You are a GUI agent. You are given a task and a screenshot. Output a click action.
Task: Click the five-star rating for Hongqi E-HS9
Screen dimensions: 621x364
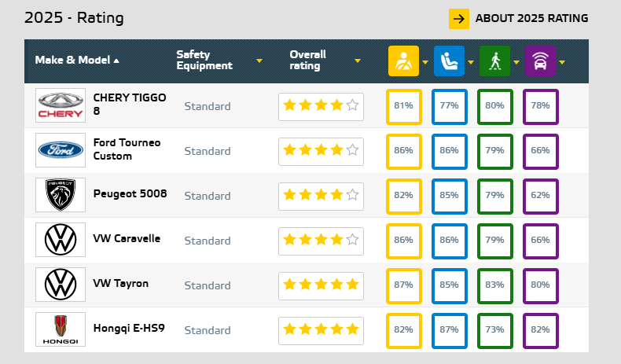[x=321, y=330]
